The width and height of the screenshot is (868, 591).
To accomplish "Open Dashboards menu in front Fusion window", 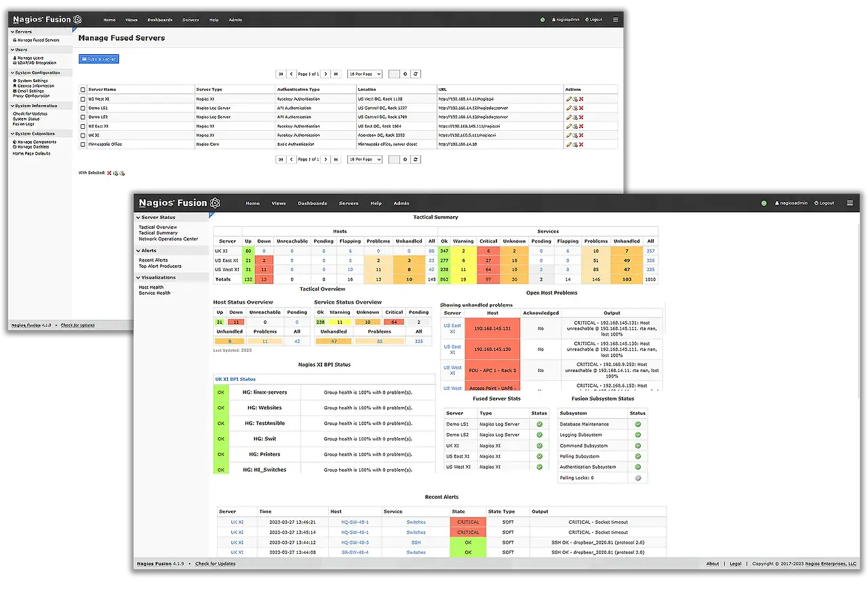I will tap(313, 203).
